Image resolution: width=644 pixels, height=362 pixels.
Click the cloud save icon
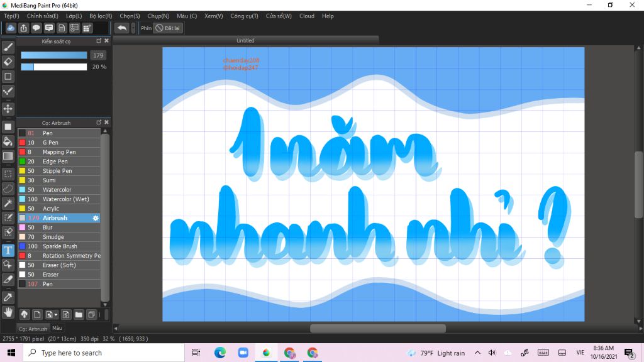click(11, 28)
